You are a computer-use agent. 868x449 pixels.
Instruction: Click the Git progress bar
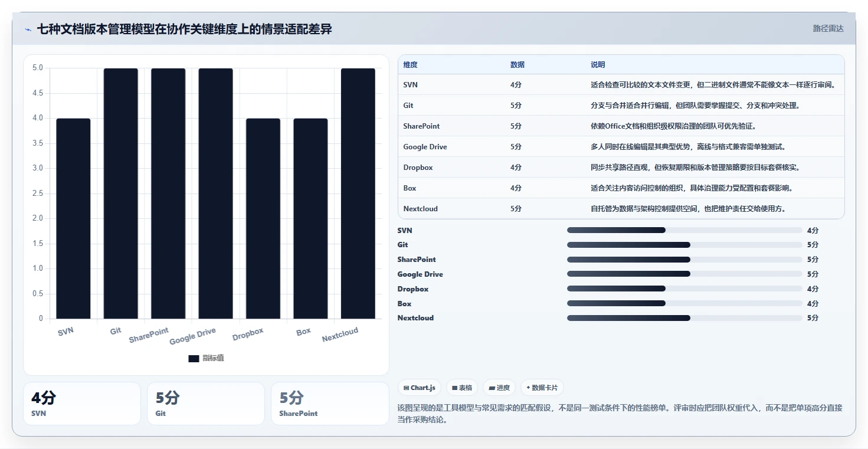[684, 245]
